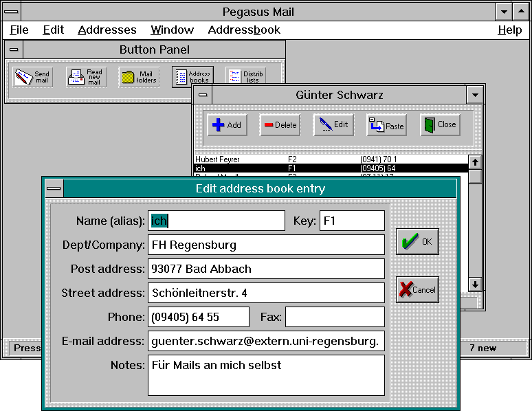Open Button Panel control menu
The image size is (532, 411).
[14, 49]
